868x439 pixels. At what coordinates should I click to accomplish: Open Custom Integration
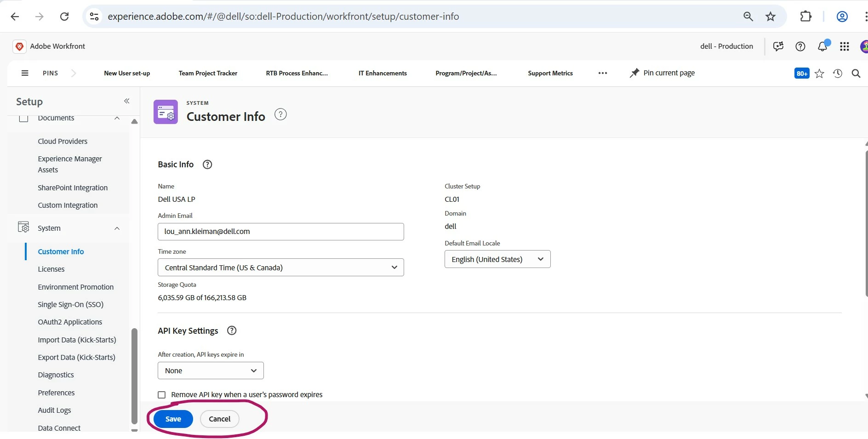tap(68, 205)
